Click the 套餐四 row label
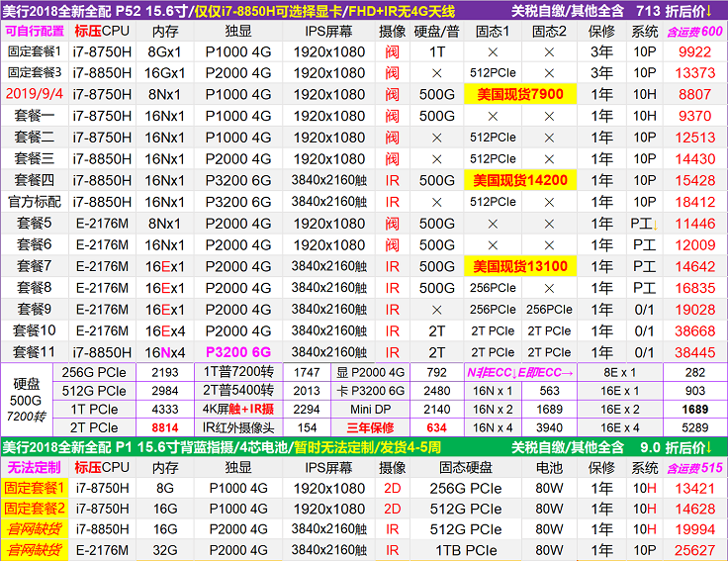The height and width of the screenshot is (561, 728). click(35, 180)
